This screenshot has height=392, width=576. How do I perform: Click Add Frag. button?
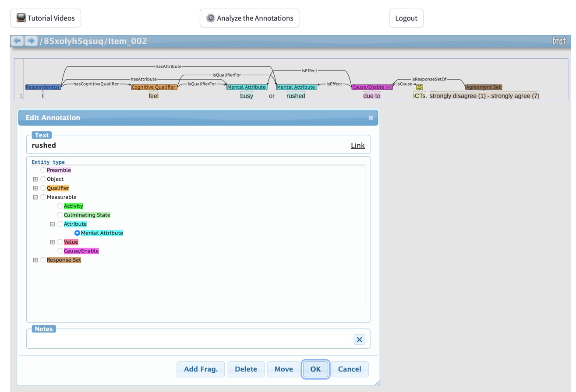click(x=201, y=369)
